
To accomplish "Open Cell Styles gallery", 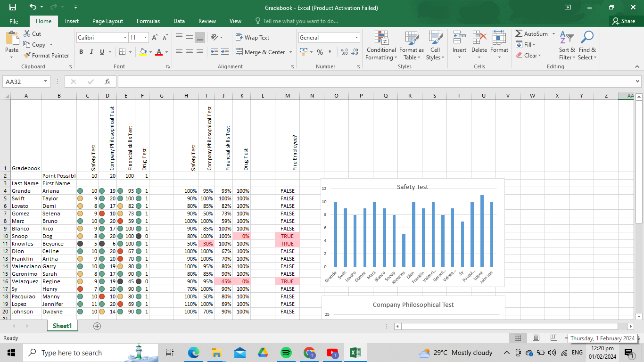I will point(435,46).
